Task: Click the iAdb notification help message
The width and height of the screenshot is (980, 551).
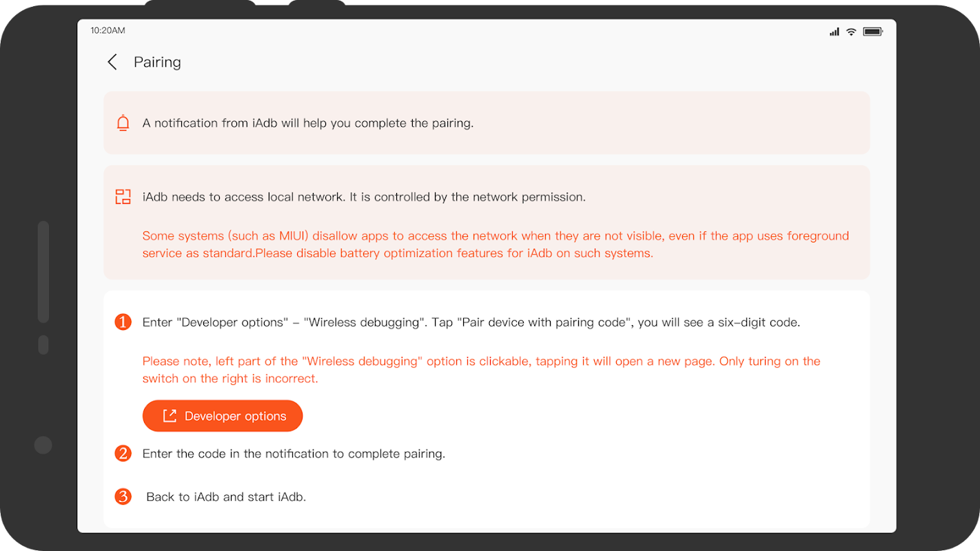Action: click(307, 123)
